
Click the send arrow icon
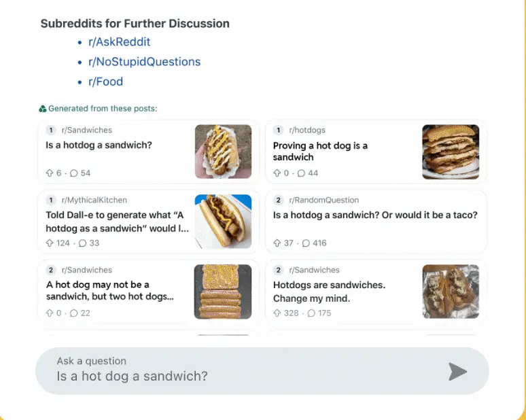click(x=457, y=371)
